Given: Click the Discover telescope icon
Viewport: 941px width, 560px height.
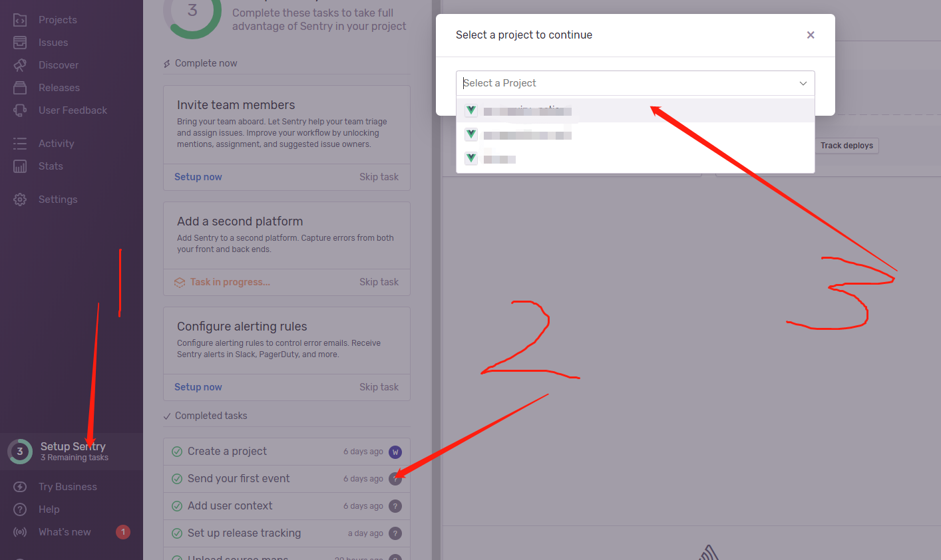Looking at the screenshot, I should click(20, 65).
